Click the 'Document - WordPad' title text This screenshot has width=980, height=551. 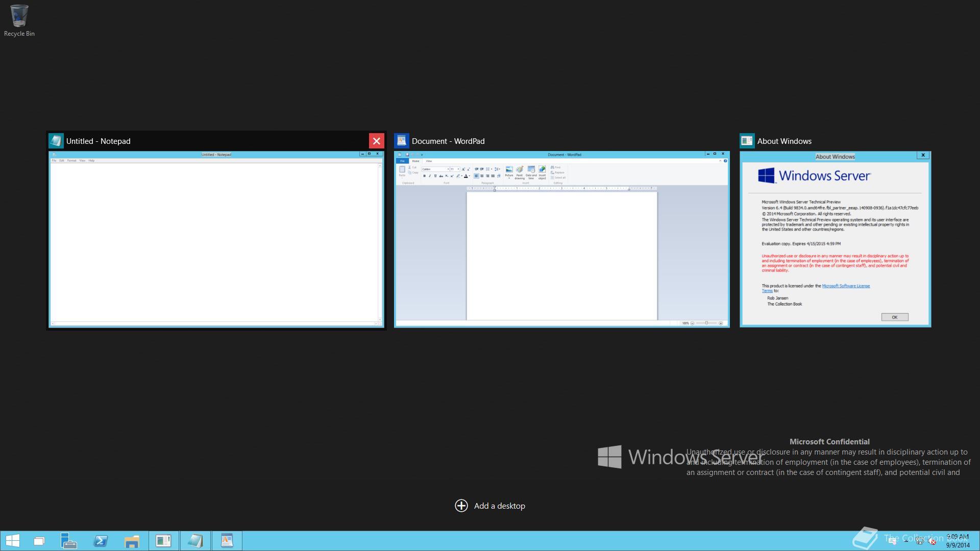(448, 141)
